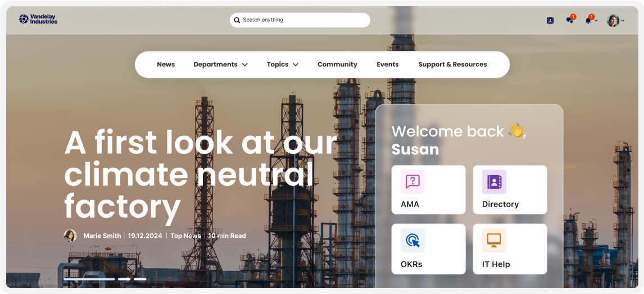
Task: Click the OKRs target cursor icon
Action: click(x=412, y=240)
